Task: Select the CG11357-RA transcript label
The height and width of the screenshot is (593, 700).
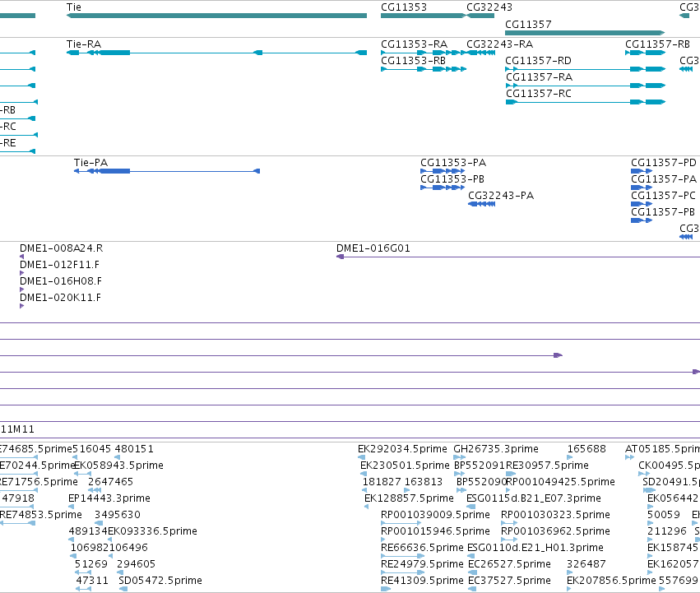Action: 539,77
